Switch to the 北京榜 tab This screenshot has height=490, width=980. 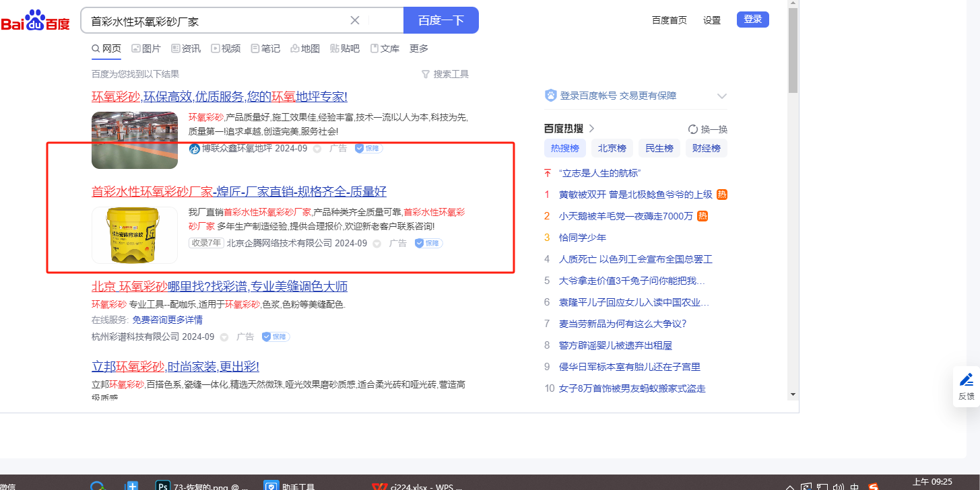[x=612, y=149]
